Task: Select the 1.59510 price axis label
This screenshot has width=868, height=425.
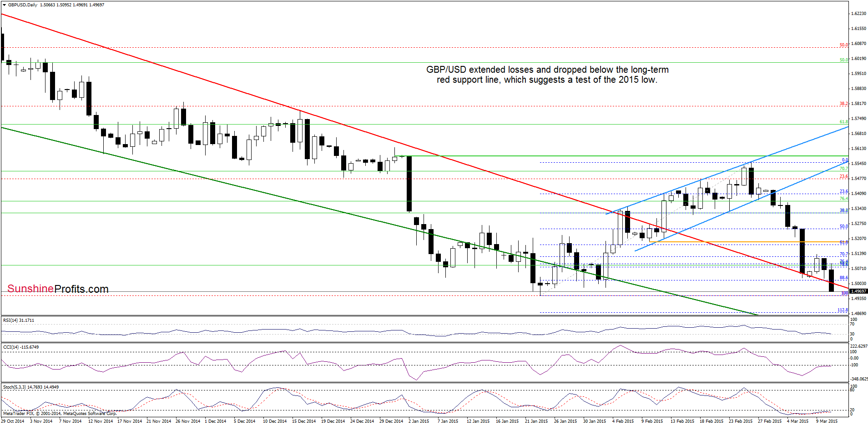Action: 858,73
